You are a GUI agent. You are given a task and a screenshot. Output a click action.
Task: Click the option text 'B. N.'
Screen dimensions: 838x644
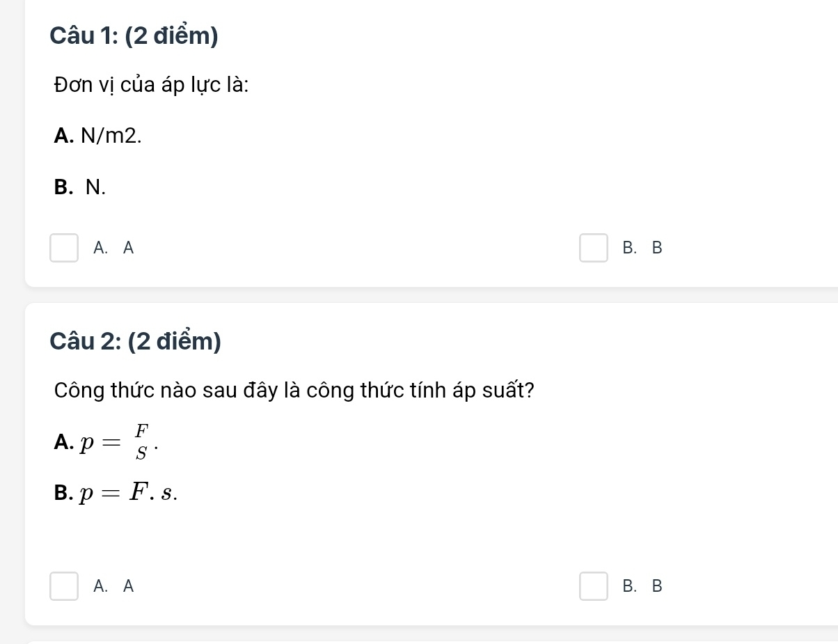click(x=80, y=187)
